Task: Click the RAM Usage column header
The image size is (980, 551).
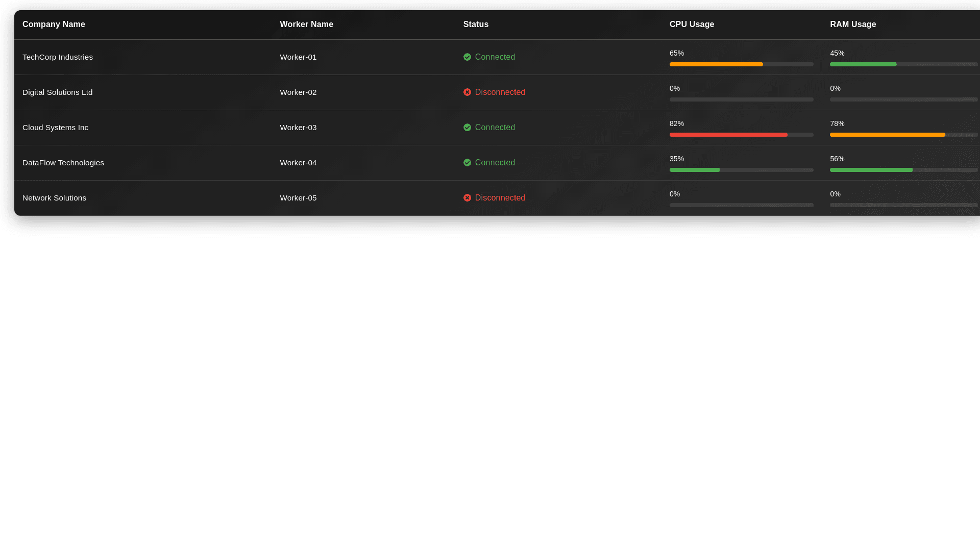Action: point(852,24)
